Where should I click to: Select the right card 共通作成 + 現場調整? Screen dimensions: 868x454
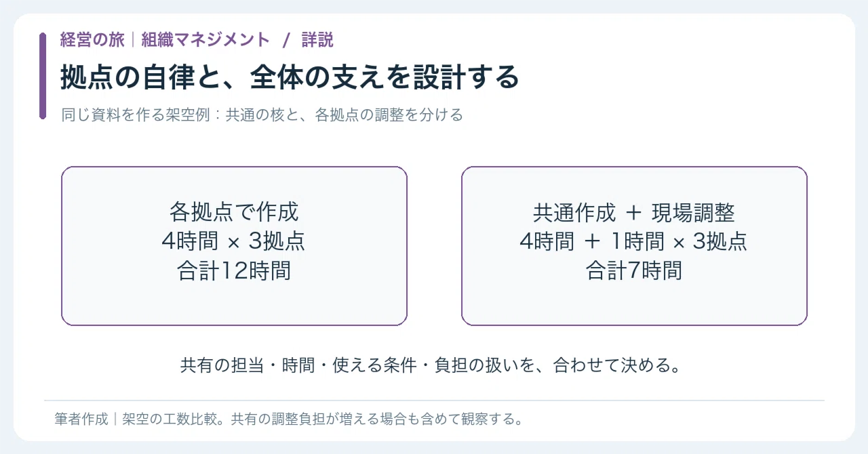coord(634,246)
